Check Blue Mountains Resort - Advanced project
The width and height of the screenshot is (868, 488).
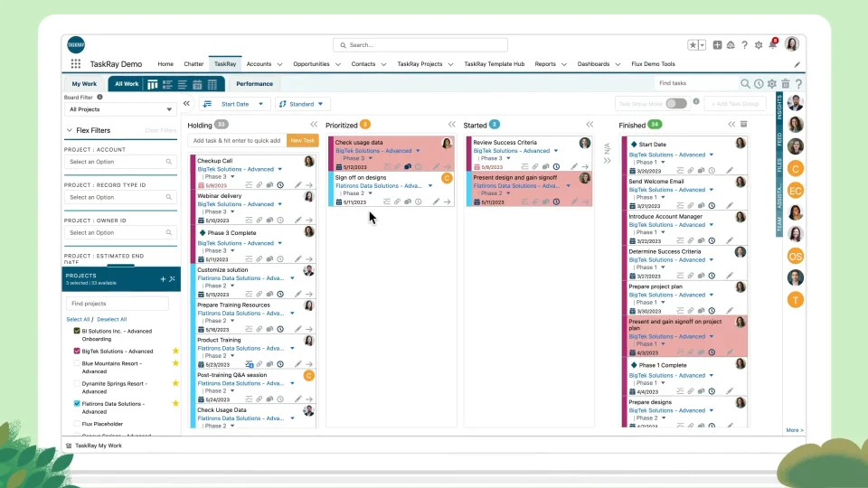point(77,363)
